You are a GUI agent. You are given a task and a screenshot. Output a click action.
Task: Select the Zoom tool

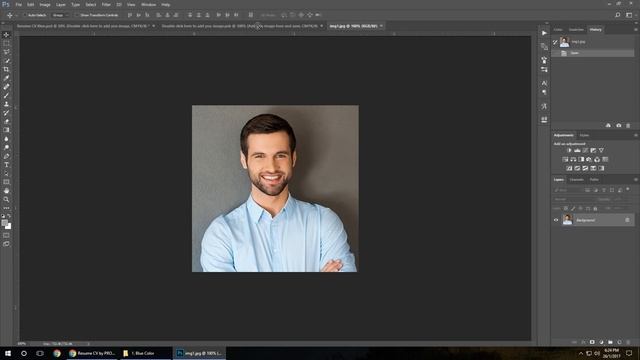click(x=6, y=200)
